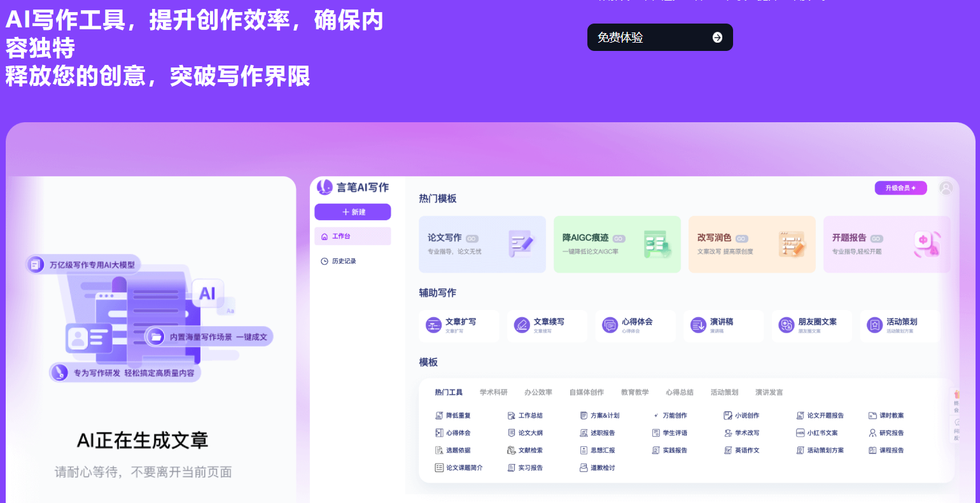Click the 改写润色 card icon
This screenshot has width=980, height=503.
[792, 244]
